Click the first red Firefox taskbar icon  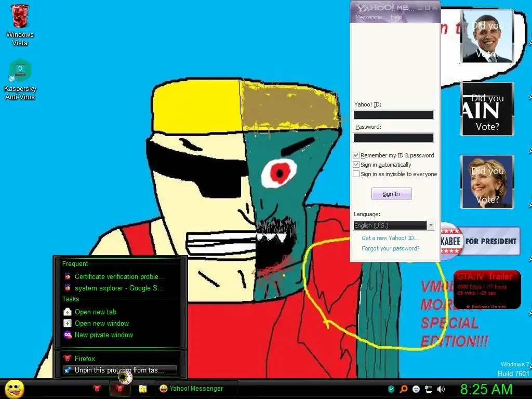pos(97,389)
